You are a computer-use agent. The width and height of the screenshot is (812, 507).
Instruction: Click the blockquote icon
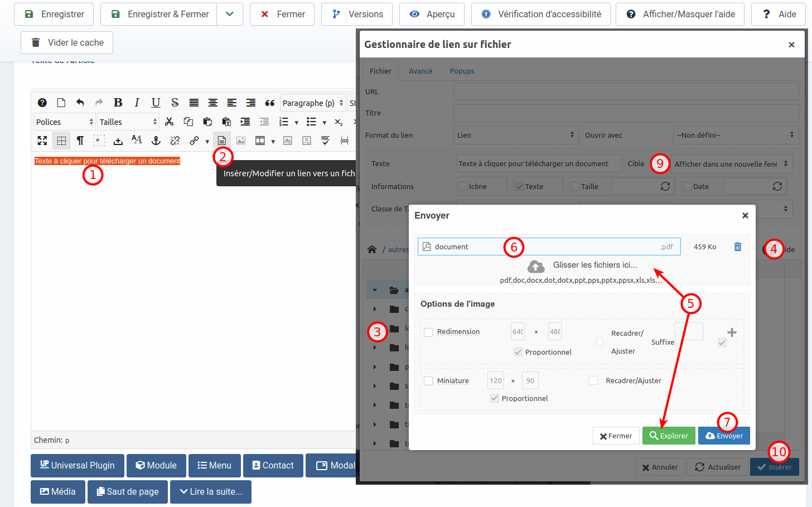(269, 103)
